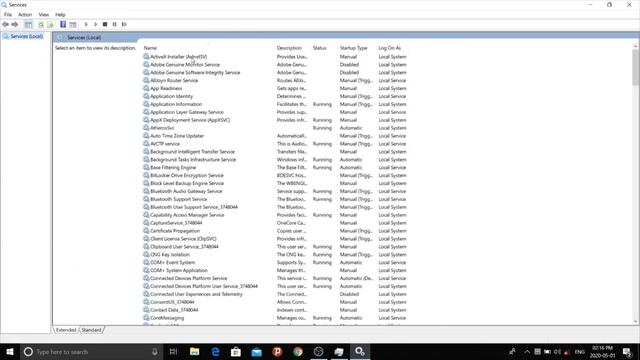
Task: Click the volume icon in system tray
Action: coord(557,351)
